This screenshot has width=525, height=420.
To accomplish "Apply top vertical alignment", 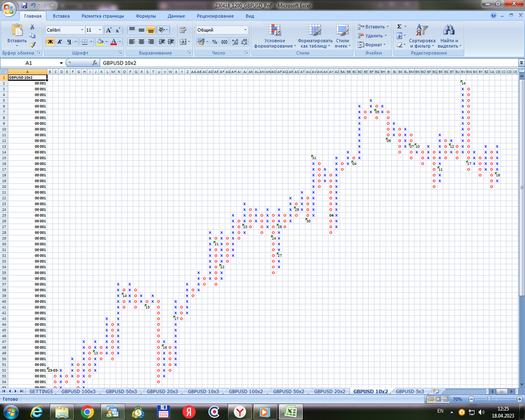I will (132, 30).
